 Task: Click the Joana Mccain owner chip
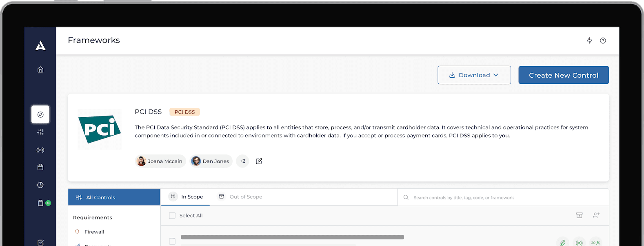(160, 161)
